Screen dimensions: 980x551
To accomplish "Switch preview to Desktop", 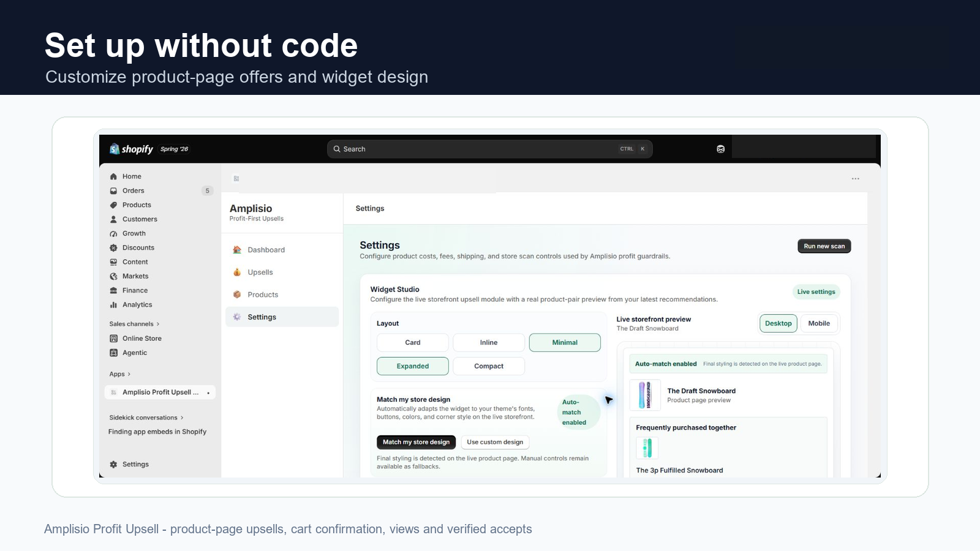I will [x=778, y=323].
